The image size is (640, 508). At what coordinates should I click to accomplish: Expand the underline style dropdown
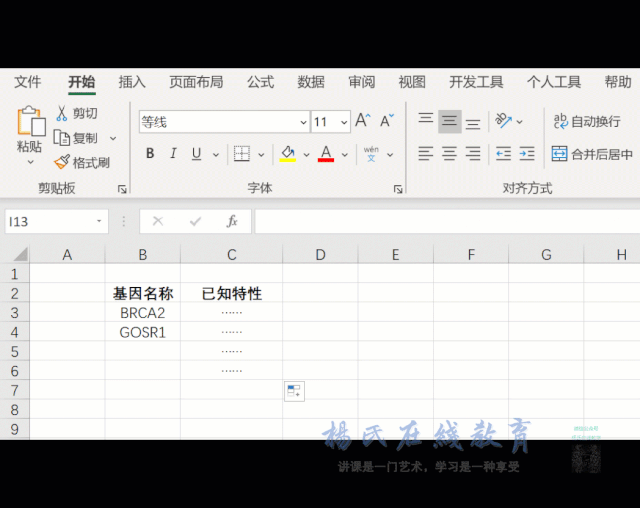pos(216,155)
